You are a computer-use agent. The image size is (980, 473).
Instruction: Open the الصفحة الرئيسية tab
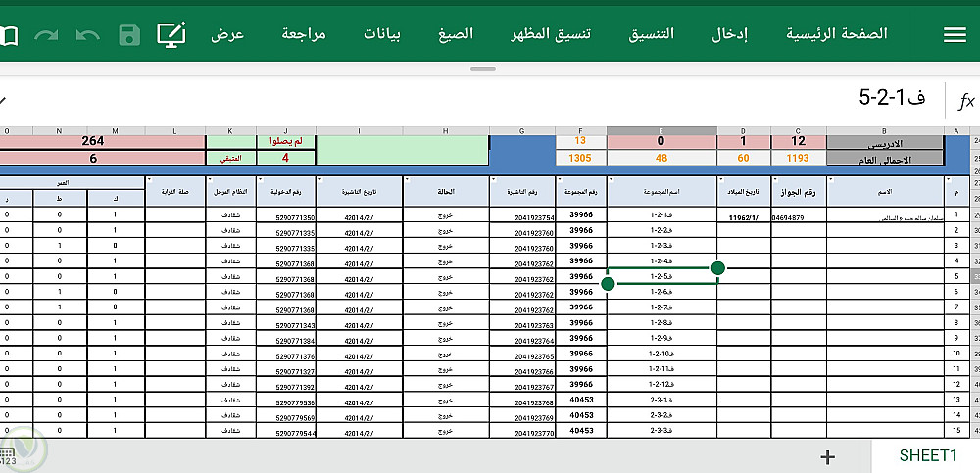coord(836,33)
